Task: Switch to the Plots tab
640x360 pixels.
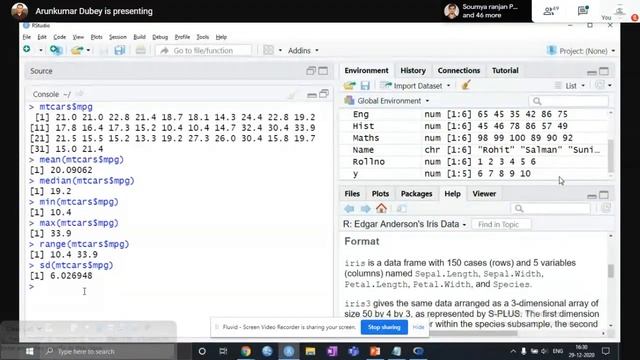Action: coord(380,194)
